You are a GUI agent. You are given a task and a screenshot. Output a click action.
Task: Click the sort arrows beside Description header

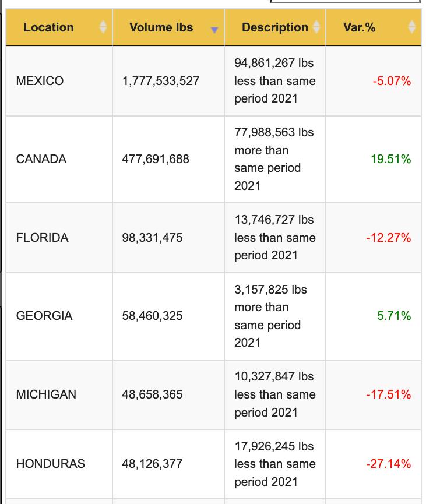click(x=316, y=27)
